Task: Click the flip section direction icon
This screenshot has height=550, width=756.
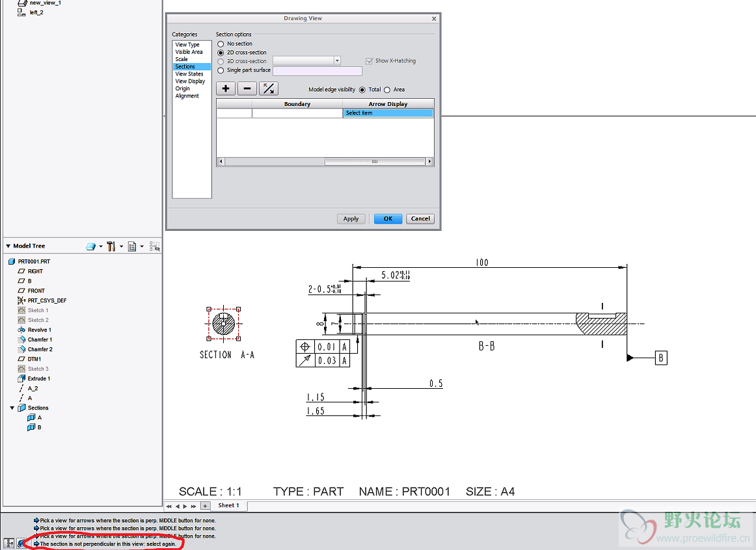Action: 269,88
